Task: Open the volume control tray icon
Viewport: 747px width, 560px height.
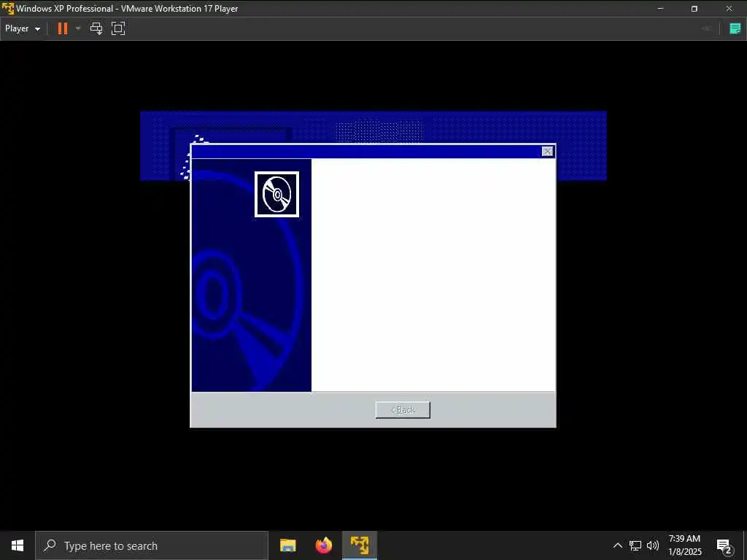Action: (x=653, y=545)
